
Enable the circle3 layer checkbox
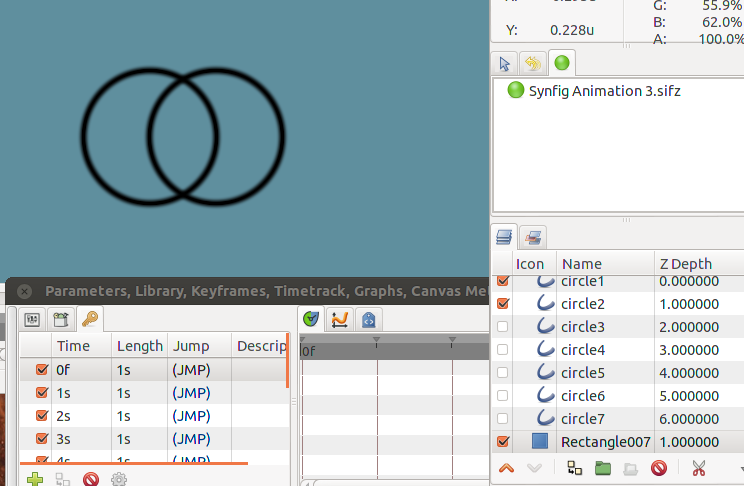pyautogui.click(x=502, y=327)
